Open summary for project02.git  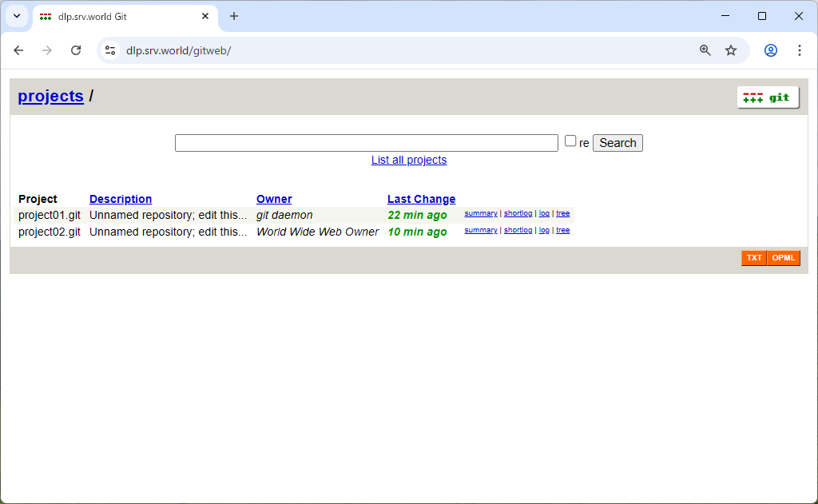(x=480, y=230)
